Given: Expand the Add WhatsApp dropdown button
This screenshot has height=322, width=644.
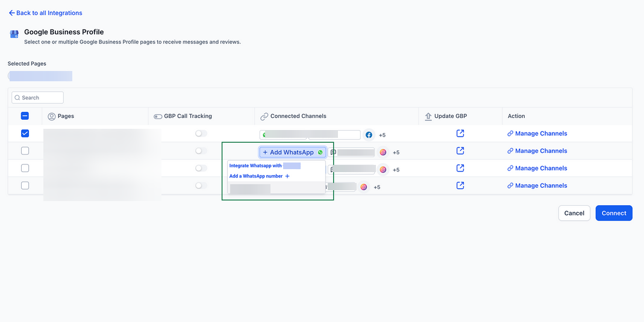Looking at the screenshot, I should 293,152.
